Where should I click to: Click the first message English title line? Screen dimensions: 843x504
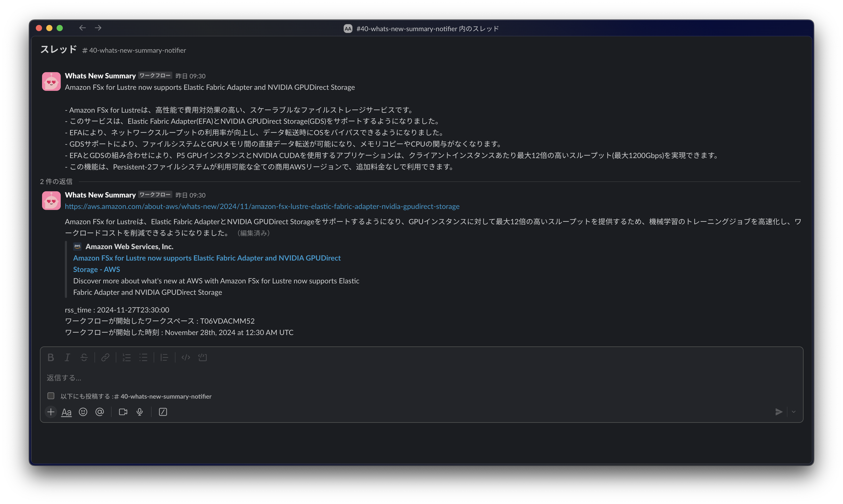pyautogui.click(x=210, y=87)
